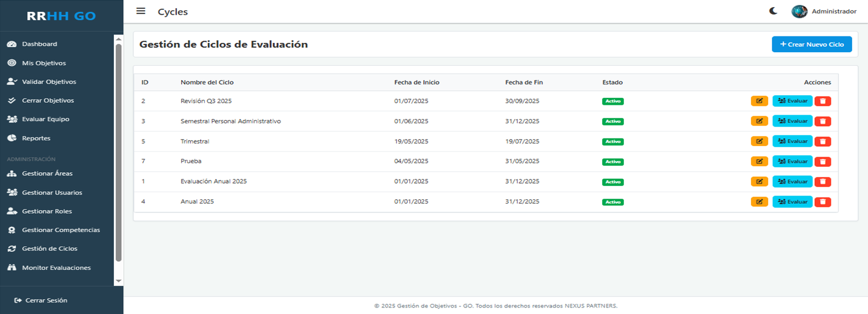
Task: Delete the Semestral Personal Administrativo cycle
Action: tap(822, 121)
